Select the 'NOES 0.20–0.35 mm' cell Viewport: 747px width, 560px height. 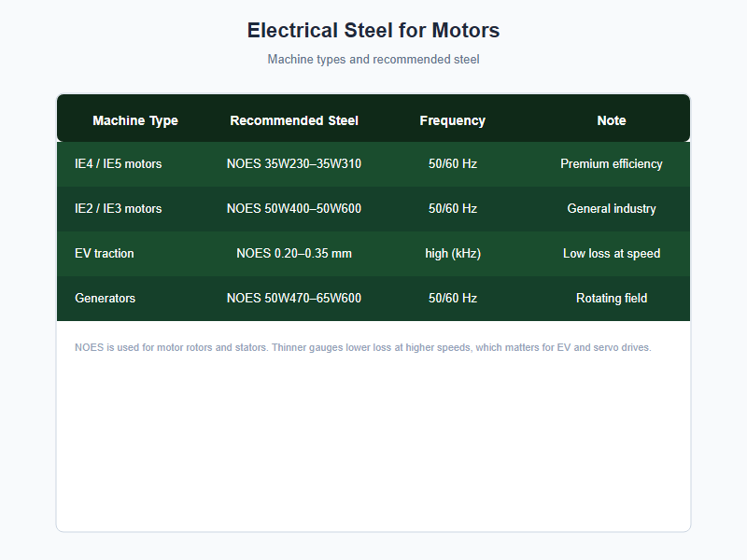coord(294,253)
